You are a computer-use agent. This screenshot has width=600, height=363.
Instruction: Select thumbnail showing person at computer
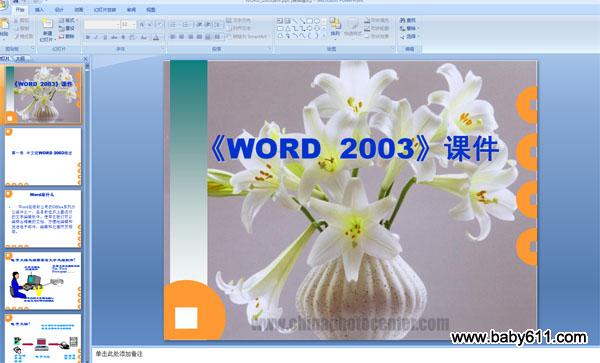pos(43,281)
